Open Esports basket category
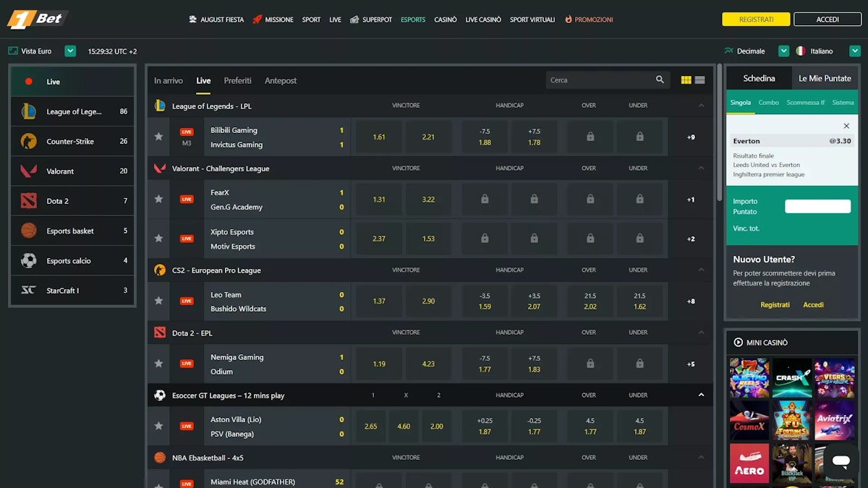Image resolution: width=868 pixels, height=488 pixels. pos(72,231)
